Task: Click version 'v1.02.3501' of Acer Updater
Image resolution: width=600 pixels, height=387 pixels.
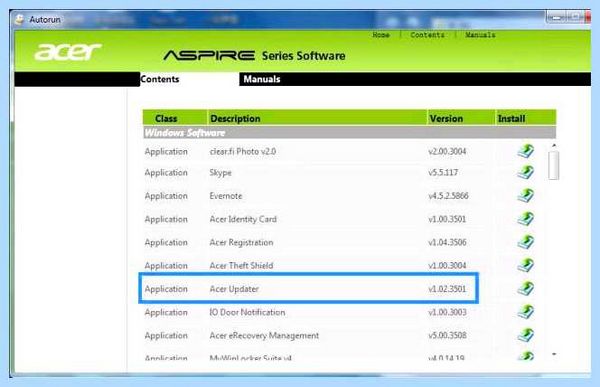Action: 447,289
